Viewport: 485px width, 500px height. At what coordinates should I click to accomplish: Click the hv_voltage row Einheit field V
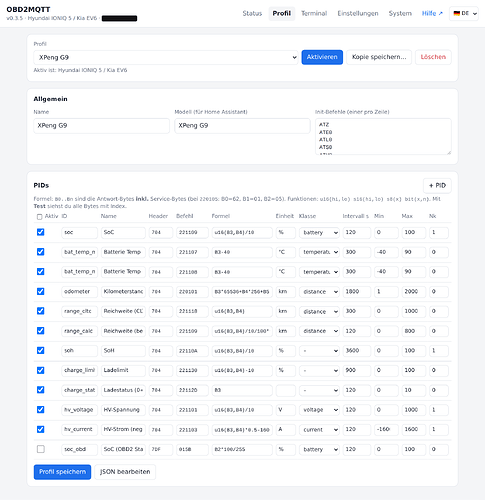[x=286, y=410]
